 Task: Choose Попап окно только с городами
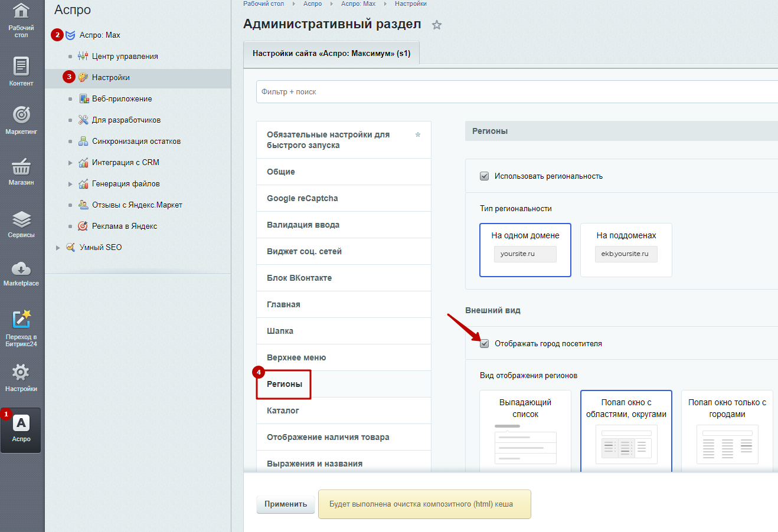(x=727, y=431)
